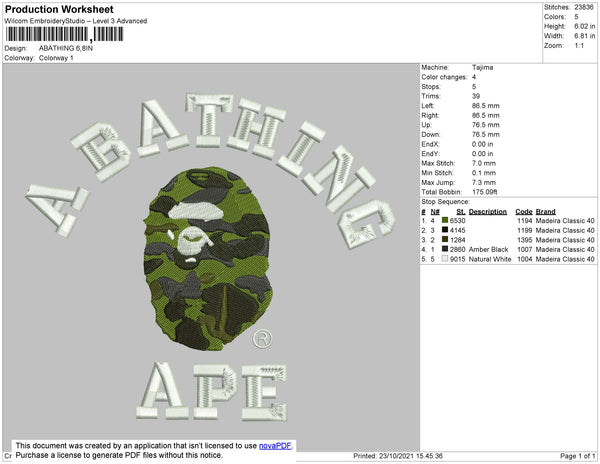The image size is (600, 464).
Task: Click the 'EndX:' value '0.00 in'
Action: [x=482, y=144]
